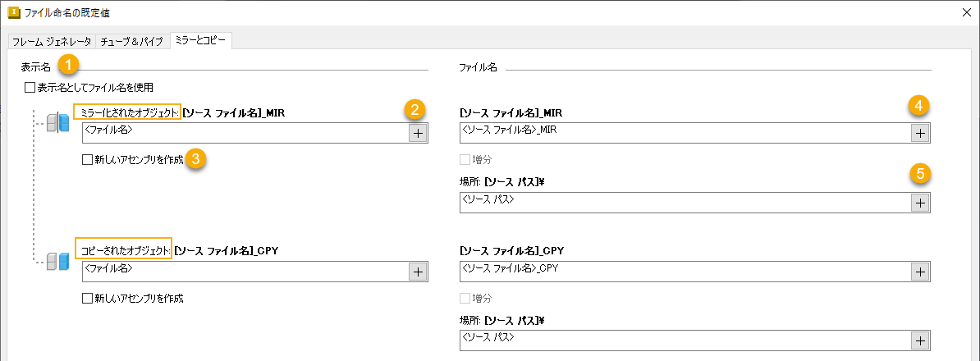Click the mirrored object component icon
The height and width of the screenshot is (361, 980).
pyautogui.click(x=57, y=123)
